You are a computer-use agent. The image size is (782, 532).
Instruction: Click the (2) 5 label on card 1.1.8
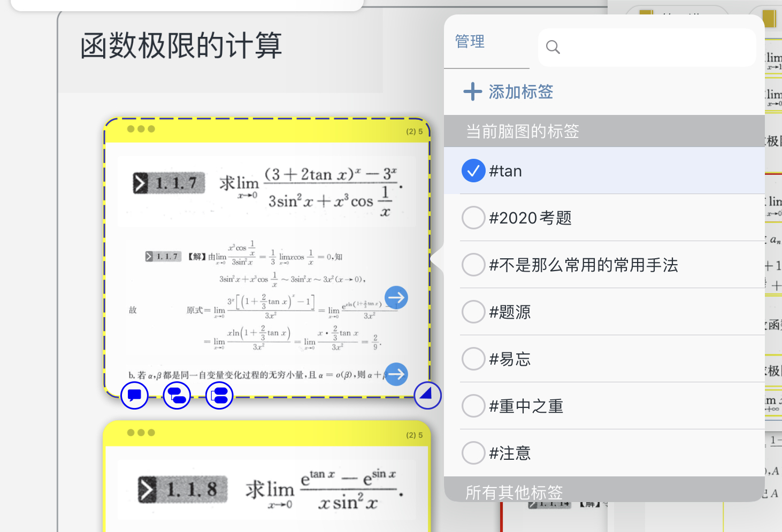(x=414, y=435)
